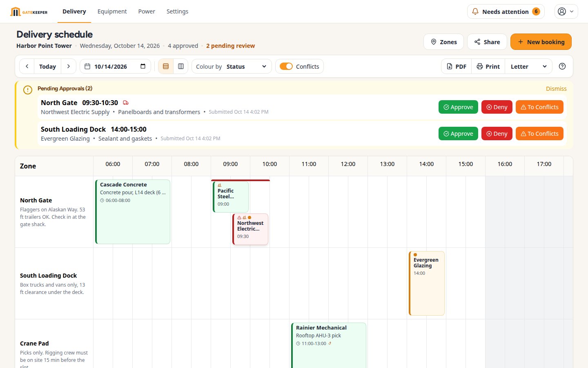Open the Evergreen Glazing booking block
Viewport: 588px width, 368px height.
click(427, 283)
